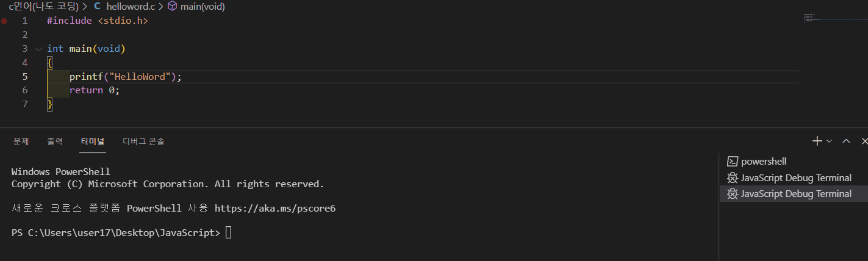Image resolution: width=868 pixels, height=261 pixels.
Task: Open the terminal launch profile dropdown arrow
Action: point(829,141)
